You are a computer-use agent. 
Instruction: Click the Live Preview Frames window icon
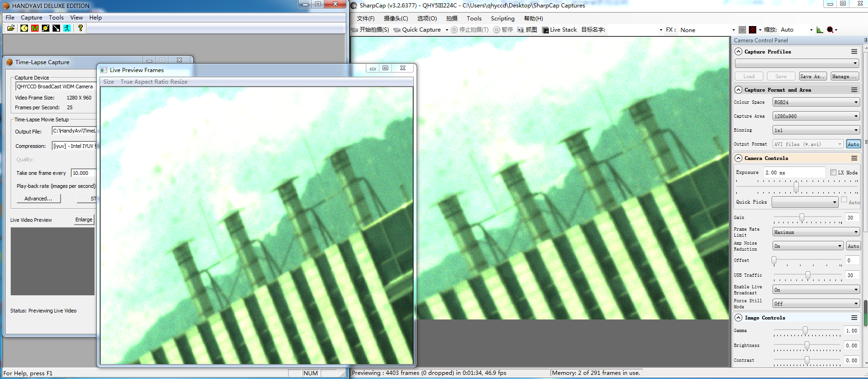pyautogui.click(x=104, y=70)
